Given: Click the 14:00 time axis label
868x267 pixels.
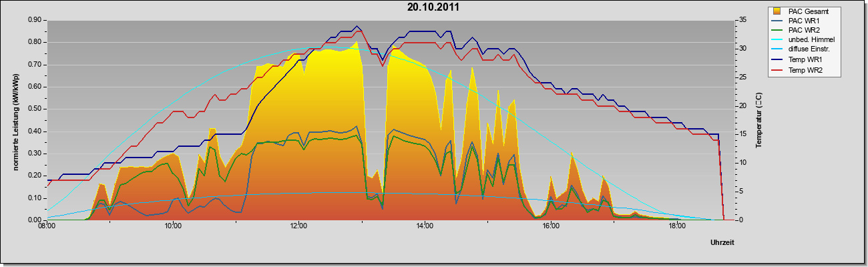Looking at the screenshot, I should pos(425,226).
